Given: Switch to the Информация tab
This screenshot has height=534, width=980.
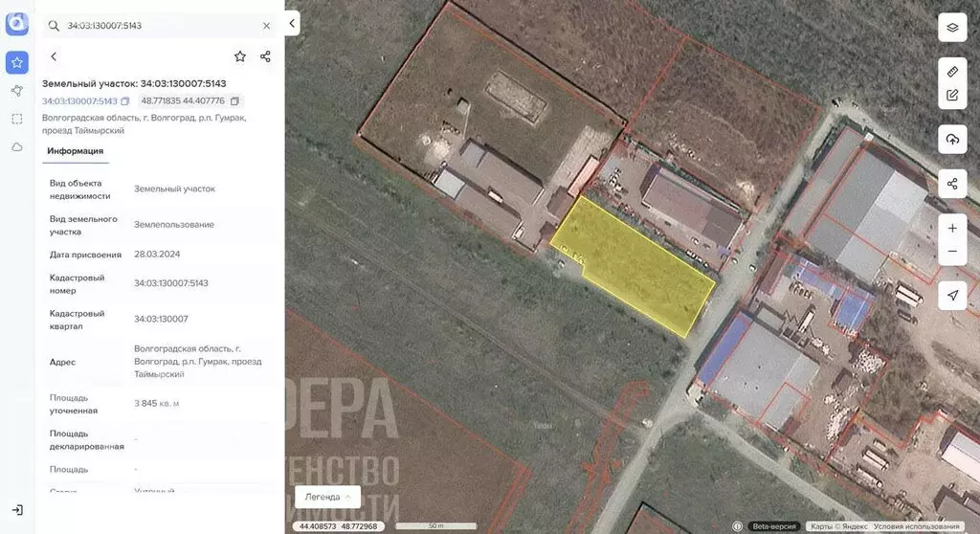Looking at the screenshot, I should [x=76, y=151].
